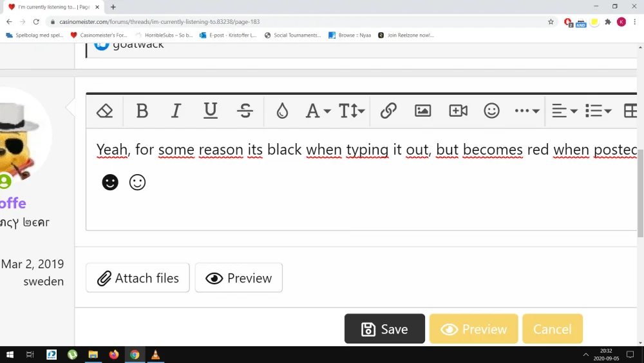The width and height of the screenshot is (644, 363).
Task: Click inside the message editor text area
Action: 361,179
